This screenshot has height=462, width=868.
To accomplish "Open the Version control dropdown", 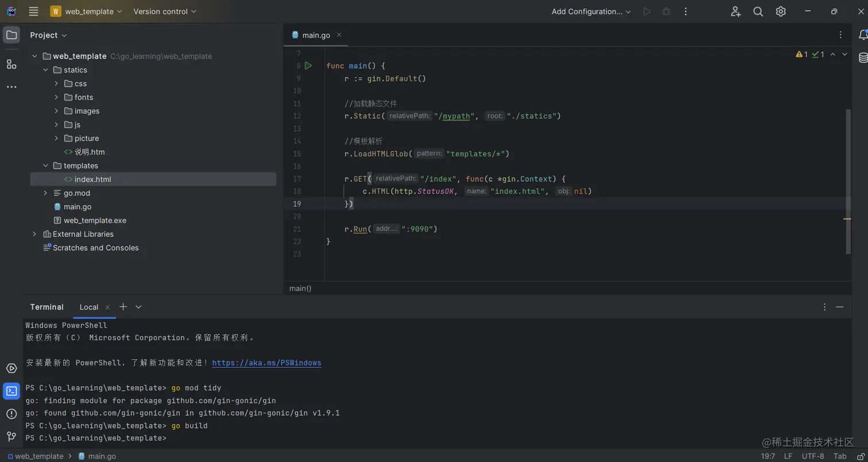I will coord(165,11).
